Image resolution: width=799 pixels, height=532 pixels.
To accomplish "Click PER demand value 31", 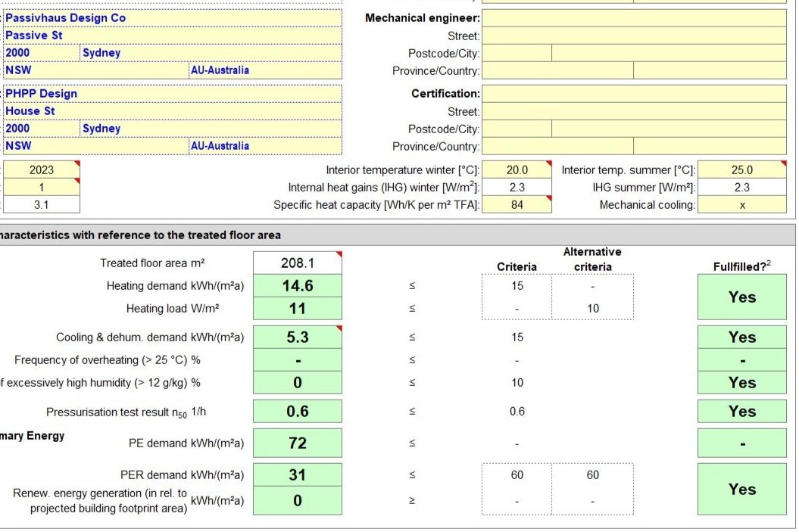I will [298, 475].
